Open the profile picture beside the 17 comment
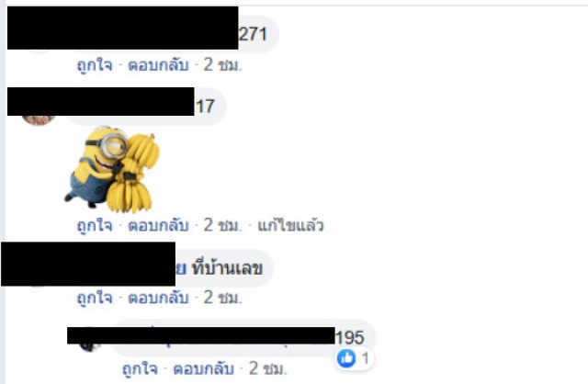 (39, 119)
